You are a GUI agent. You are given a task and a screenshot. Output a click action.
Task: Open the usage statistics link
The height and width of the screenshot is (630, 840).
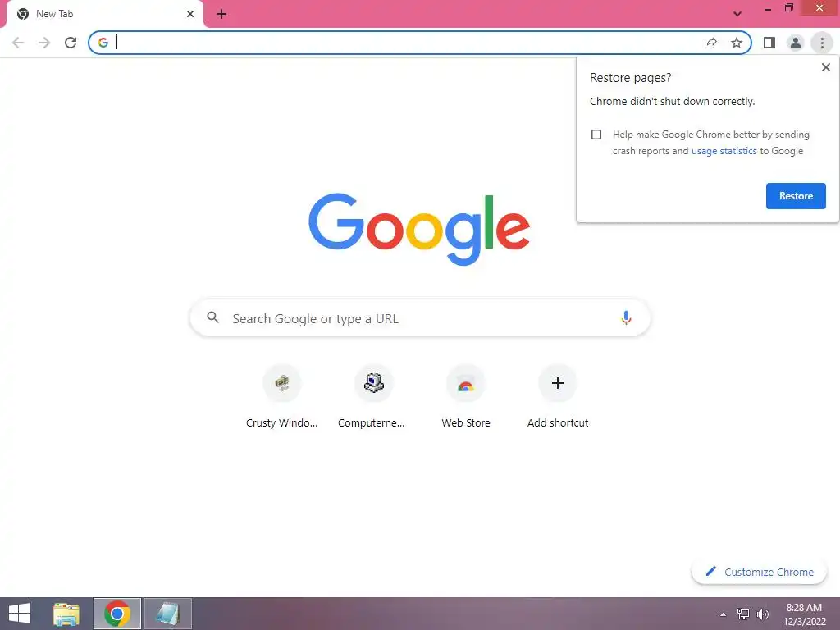click(724, 151)
